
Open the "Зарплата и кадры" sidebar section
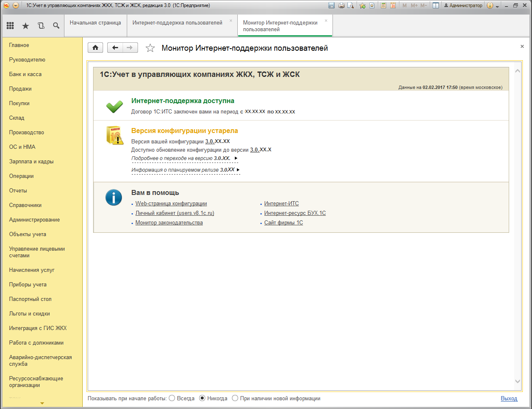(31, 161)
